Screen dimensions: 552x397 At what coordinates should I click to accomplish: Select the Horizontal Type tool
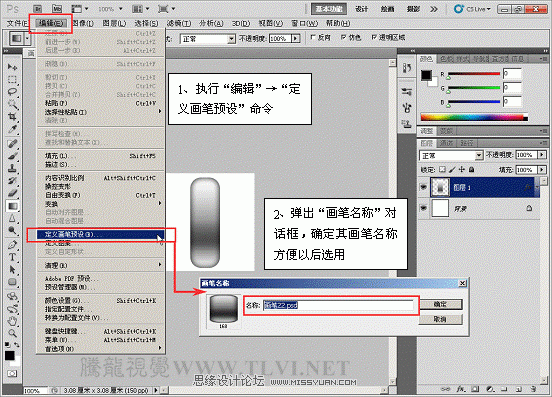click(x=12, y=257)
